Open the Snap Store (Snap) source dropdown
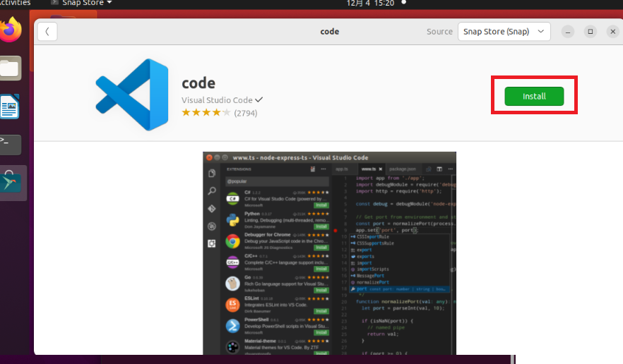 [504, 31]
